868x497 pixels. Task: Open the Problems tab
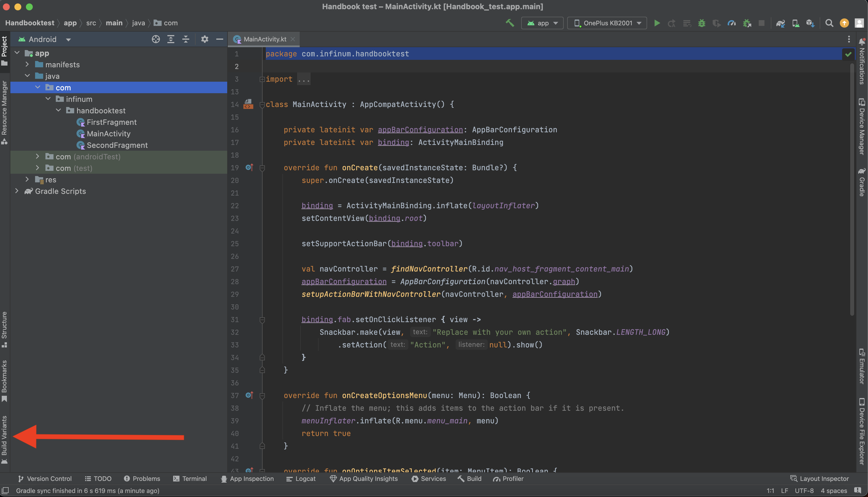tap(142, 479)
